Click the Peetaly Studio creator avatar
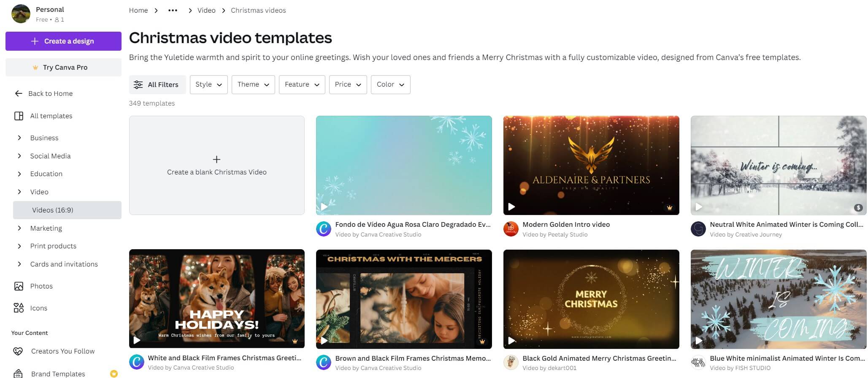 coord(511,229)
